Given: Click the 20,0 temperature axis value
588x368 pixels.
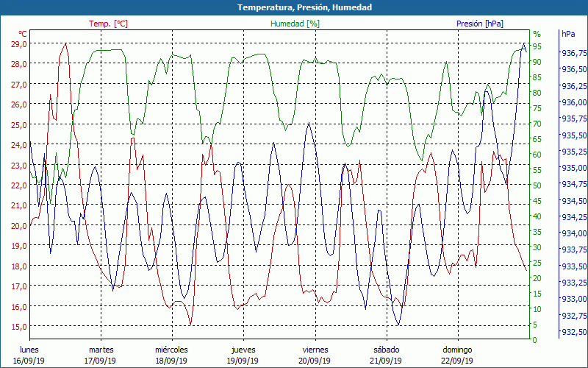Looking at the screenshot, I should [19, 226].
